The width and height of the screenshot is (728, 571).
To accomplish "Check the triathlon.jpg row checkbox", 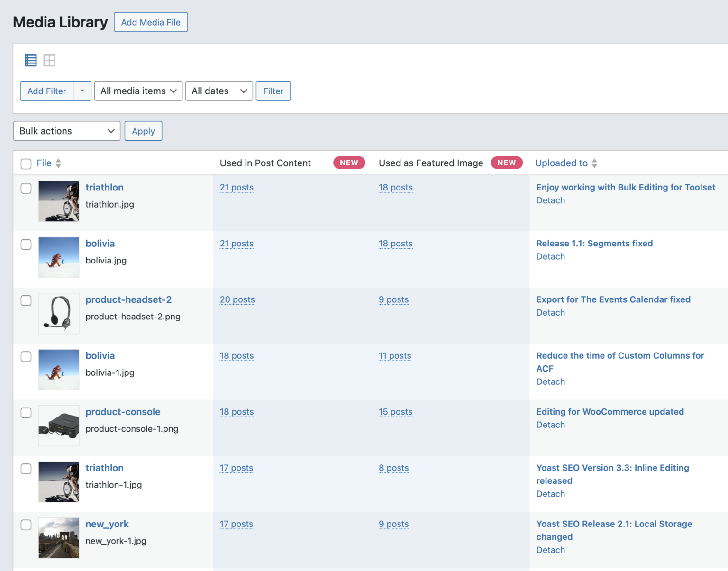I will click(x=26, y=188).
